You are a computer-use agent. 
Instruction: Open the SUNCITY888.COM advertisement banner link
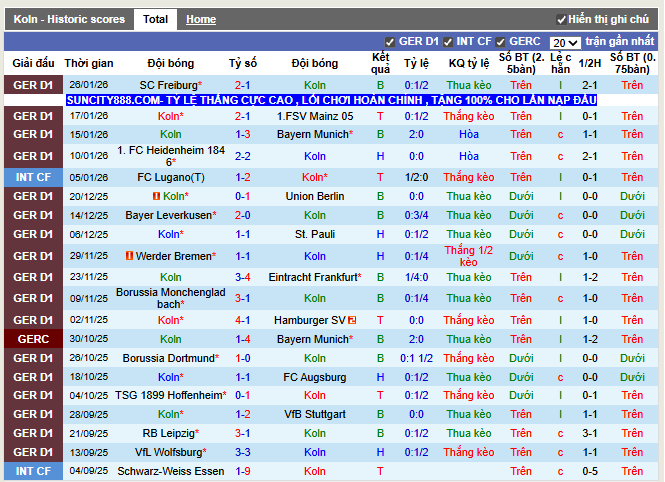tap(332, 100)
